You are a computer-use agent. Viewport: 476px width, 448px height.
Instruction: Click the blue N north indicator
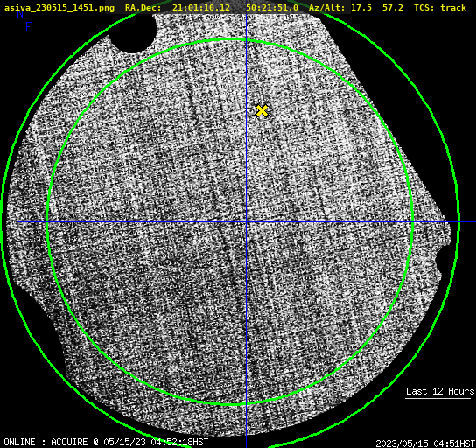tap(20, 15)
